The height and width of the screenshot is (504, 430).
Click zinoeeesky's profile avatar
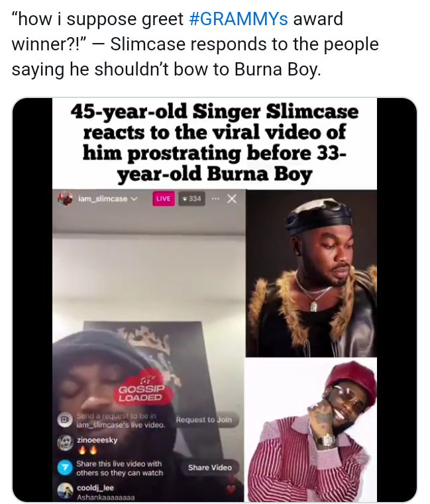coord(65,443)
